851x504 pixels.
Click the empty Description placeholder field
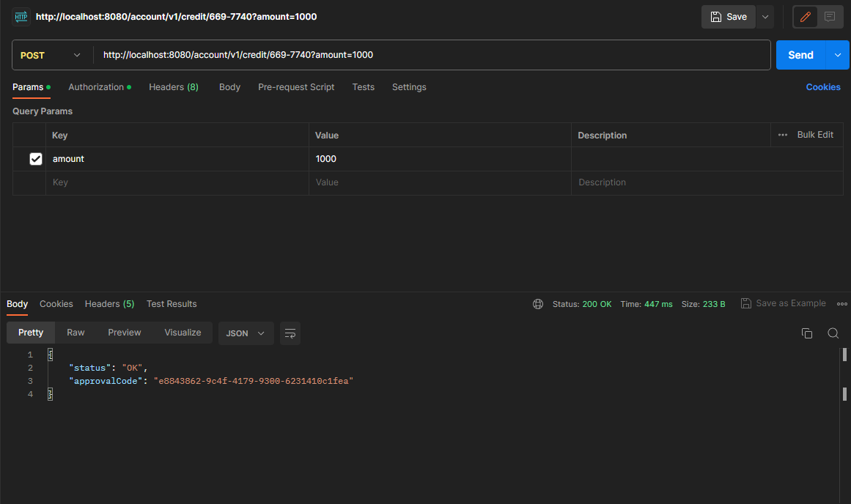[707, 183]
